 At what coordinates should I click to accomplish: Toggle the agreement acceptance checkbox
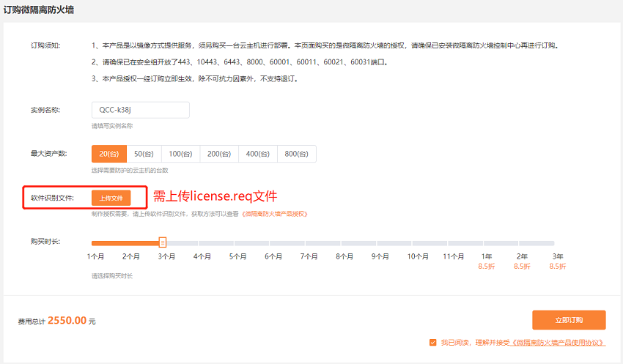(x=433, y=342)
